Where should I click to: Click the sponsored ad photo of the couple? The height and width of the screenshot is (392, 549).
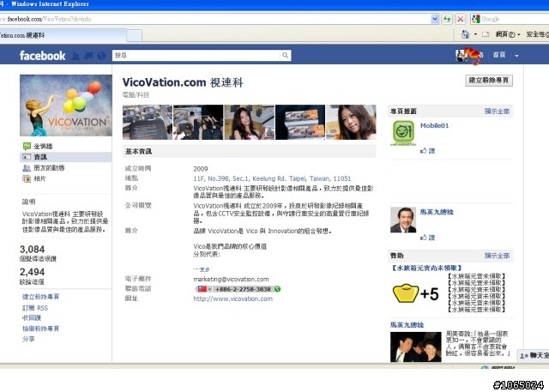click(416, 347)
